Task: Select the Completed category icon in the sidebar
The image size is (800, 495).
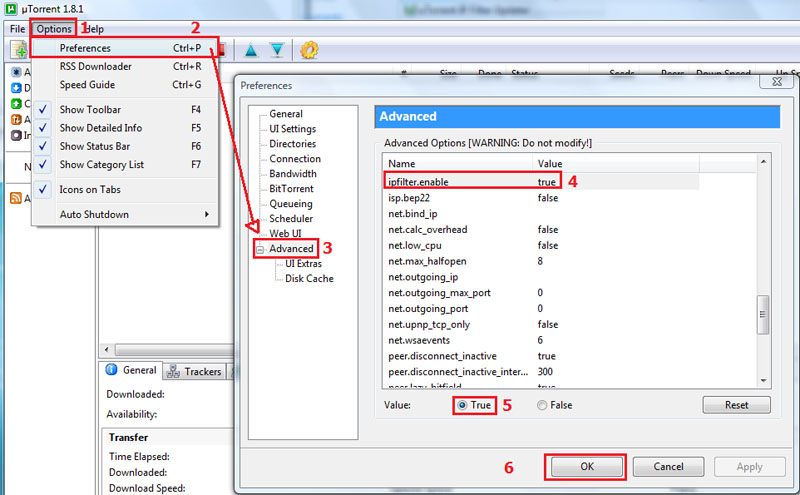Action: click(x=16, y=104)
